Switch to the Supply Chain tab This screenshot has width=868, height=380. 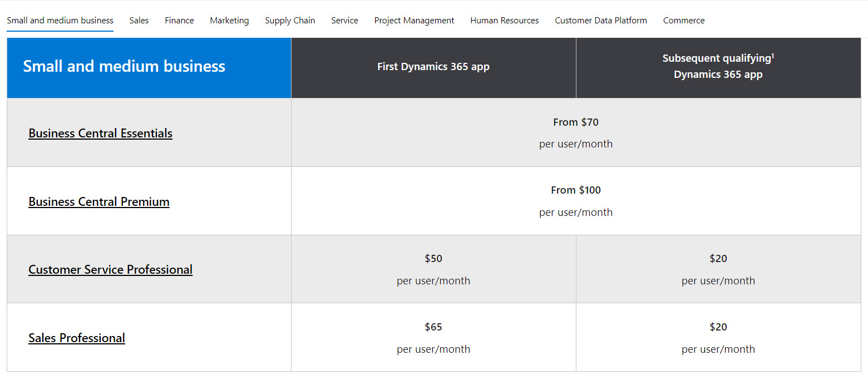(290, 21)
